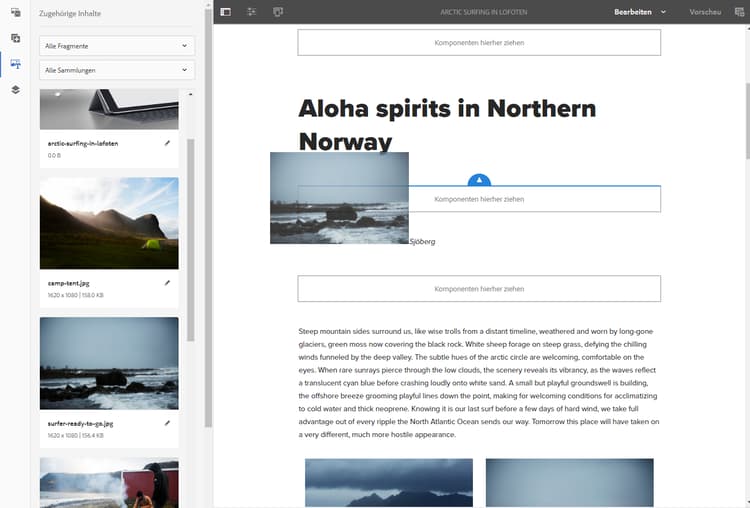Switch to Vorschau preview mode
This screenshot has width=750, height=508.
pos(705,12)
